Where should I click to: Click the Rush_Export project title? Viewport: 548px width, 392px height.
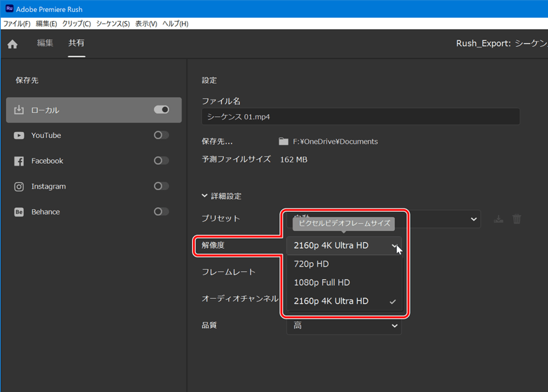502,44
